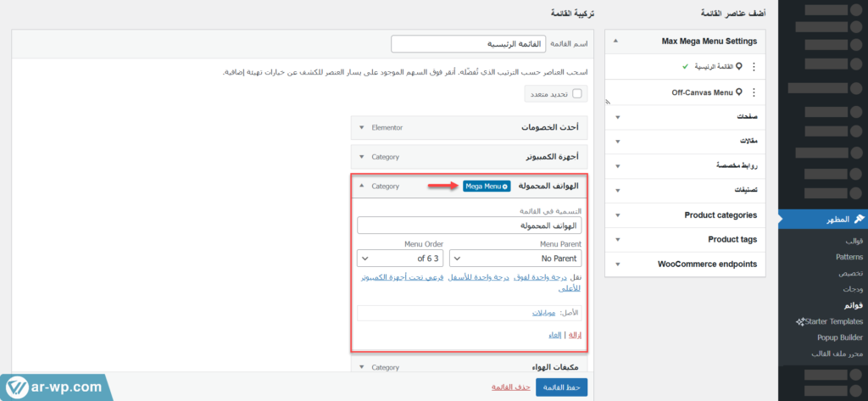
Task: Click the three-dot icon beside Off-Canvas Menu
Action: click(754, 92)
